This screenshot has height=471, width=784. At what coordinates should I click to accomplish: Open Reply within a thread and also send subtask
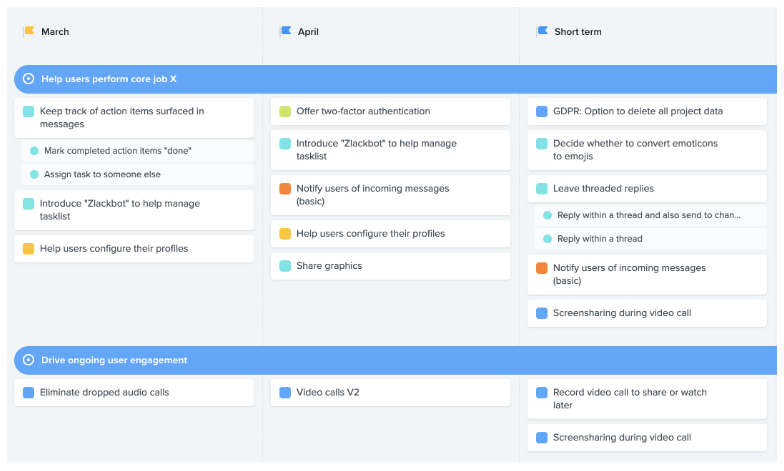pos(650,215)
